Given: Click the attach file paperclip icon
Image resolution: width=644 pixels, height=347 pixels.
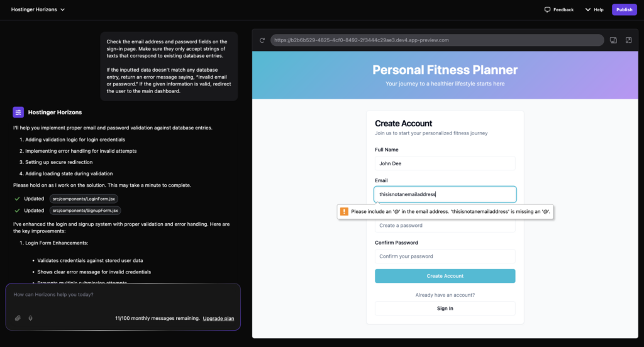Looking at the screenshot, I should 18,318.
